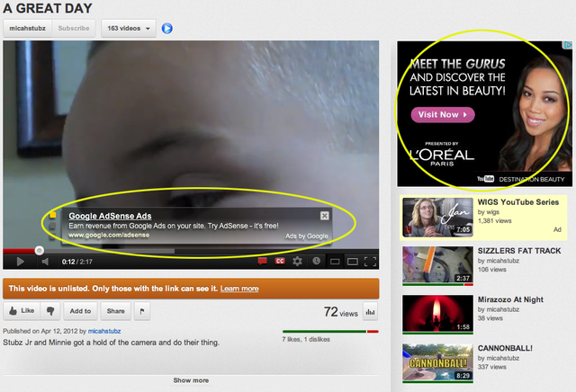Toggle closed captions CC button

[280, 261]
